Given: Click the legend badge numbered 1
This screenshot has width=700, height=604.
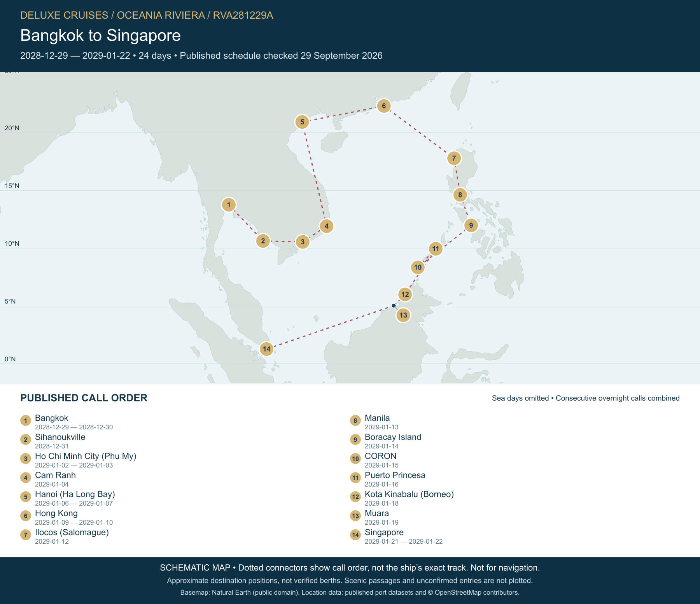Looking at the screenshot, I should coord(26,420).
